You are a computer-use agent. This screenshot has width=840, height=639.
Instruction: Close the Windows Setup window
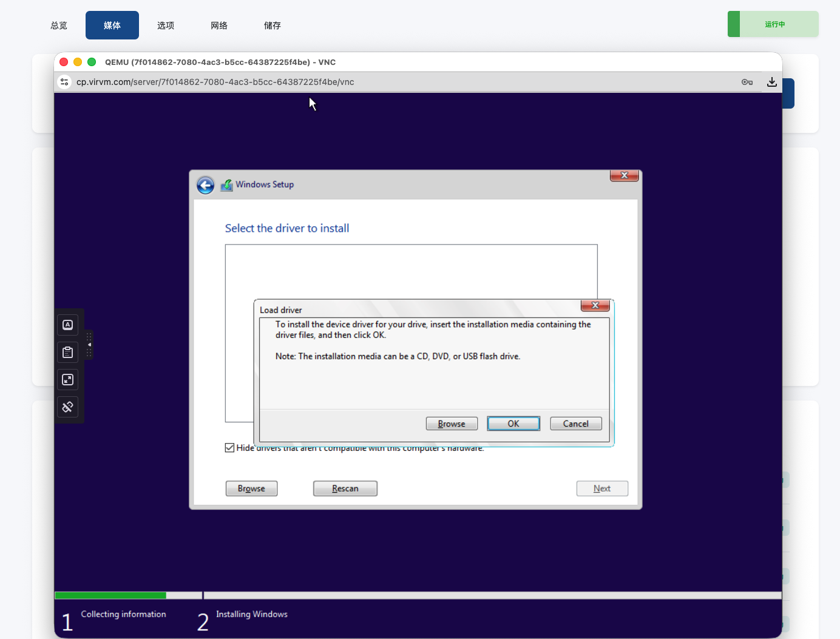click(624, 175)
